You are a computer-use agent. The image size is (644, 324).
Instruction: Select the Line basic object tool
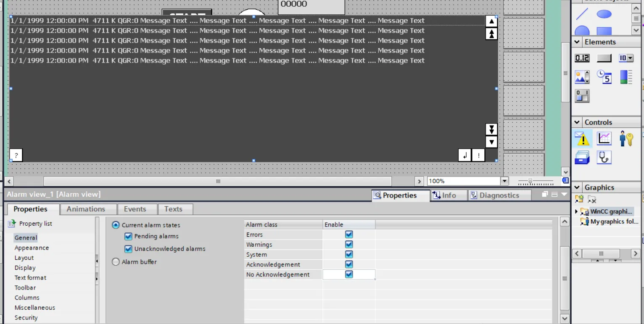582,14
